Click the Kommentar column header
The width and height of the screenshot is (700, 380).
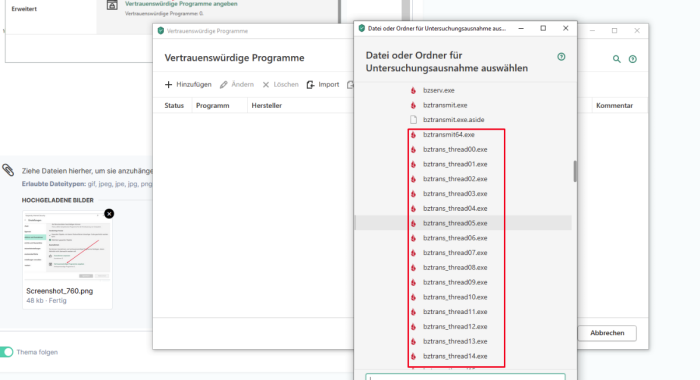tap(614, 105)
